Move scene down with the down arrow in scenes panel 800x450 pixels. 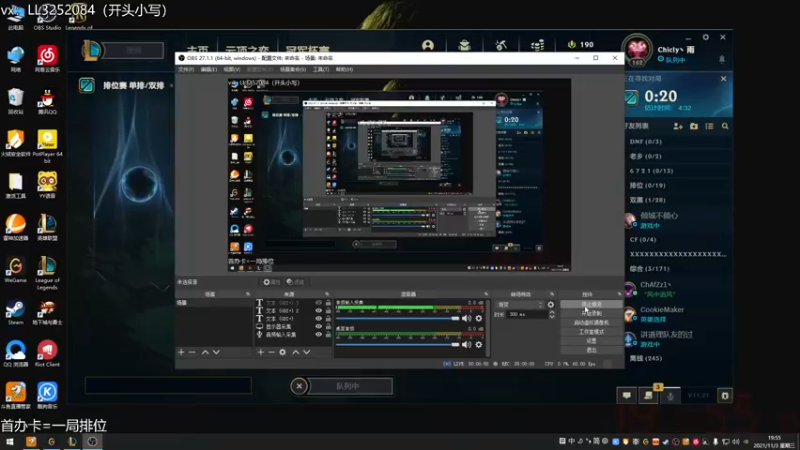pos(216,352)
